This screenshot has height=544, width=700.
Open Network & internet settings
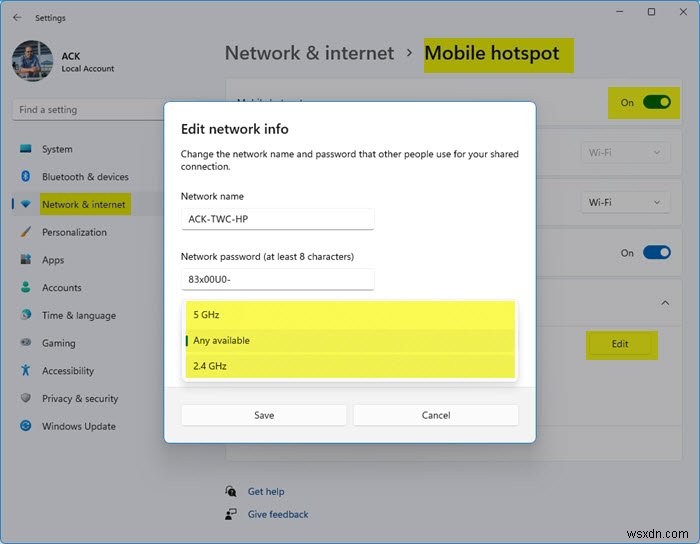(84, 204)
